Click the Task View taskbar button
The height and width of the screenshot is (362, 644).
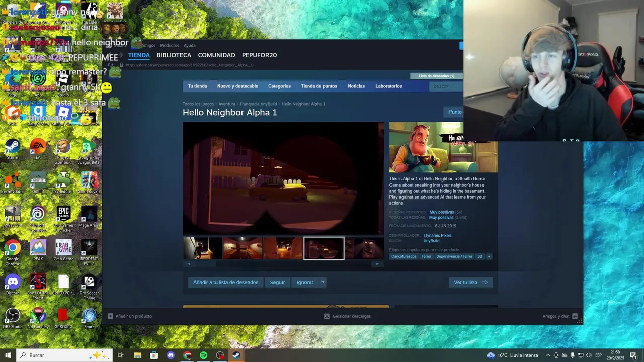coord(121,355)
